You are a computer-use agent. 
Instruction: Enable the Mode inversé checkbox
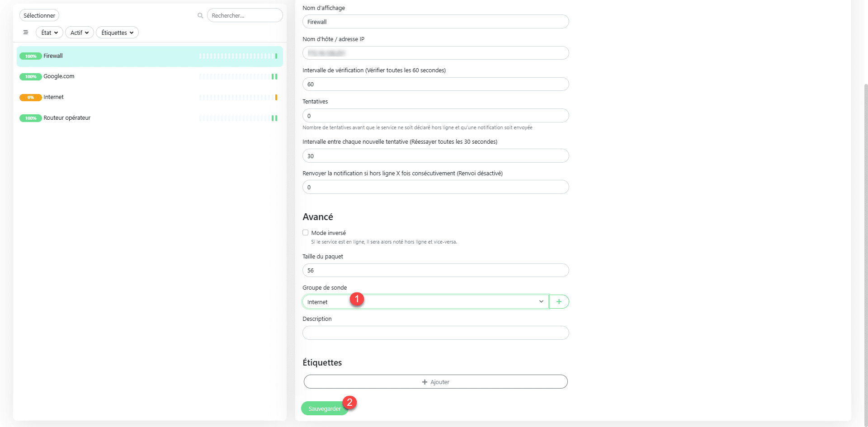click(306, 233)
